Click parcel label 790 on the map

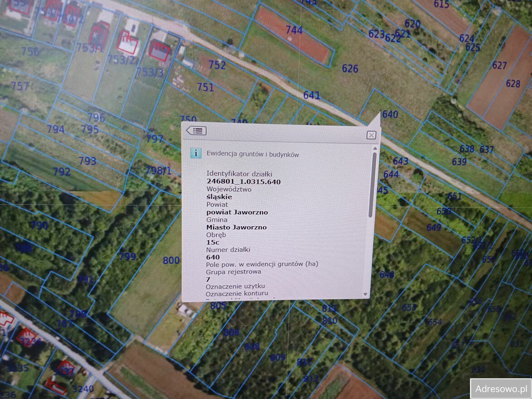point(40,225)
